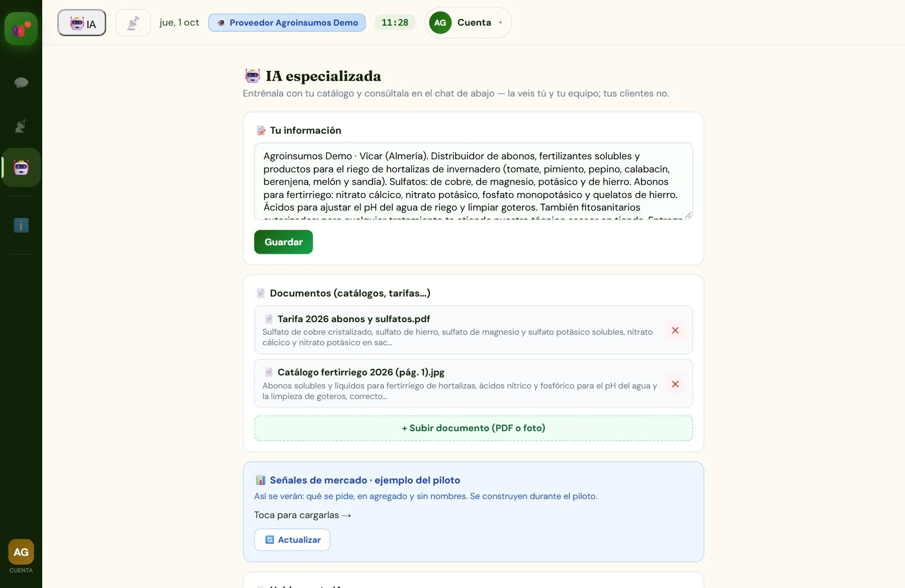Click the bar chart icon beside Señales de mercado
Screen dimensions: 905x588
point(260,480)
